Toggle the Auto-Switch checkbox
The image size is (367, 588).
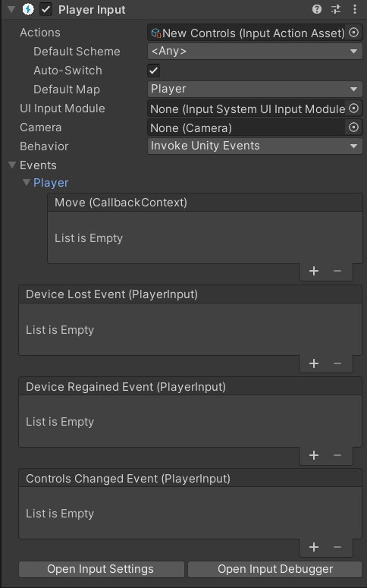pos(154,71)
